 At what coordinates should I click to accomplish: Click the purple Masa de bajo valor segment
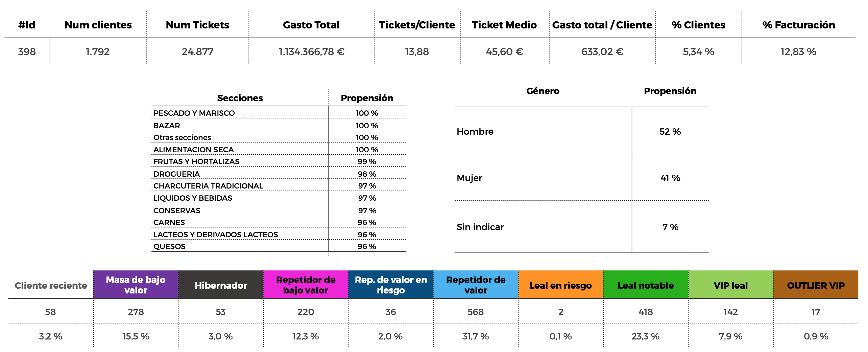click(x=136, y=285)
